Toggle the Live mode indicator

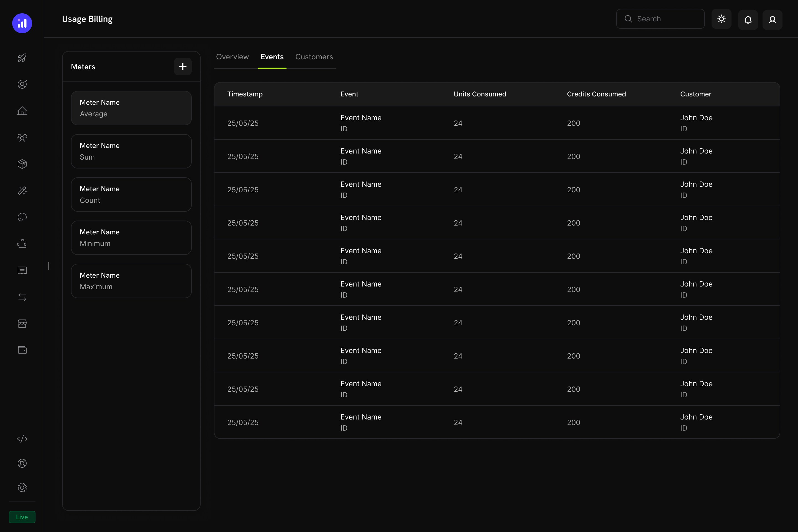click(x=22, y=517)
